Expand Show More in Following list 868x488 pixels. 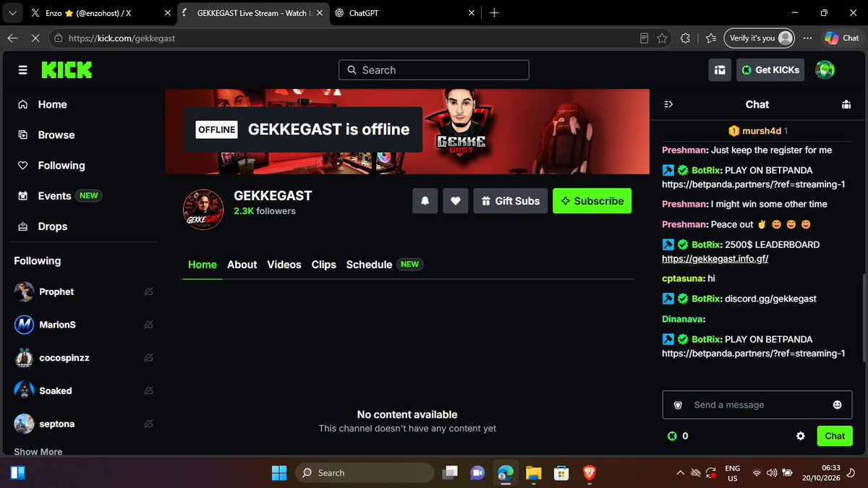[x=38, y=452]
